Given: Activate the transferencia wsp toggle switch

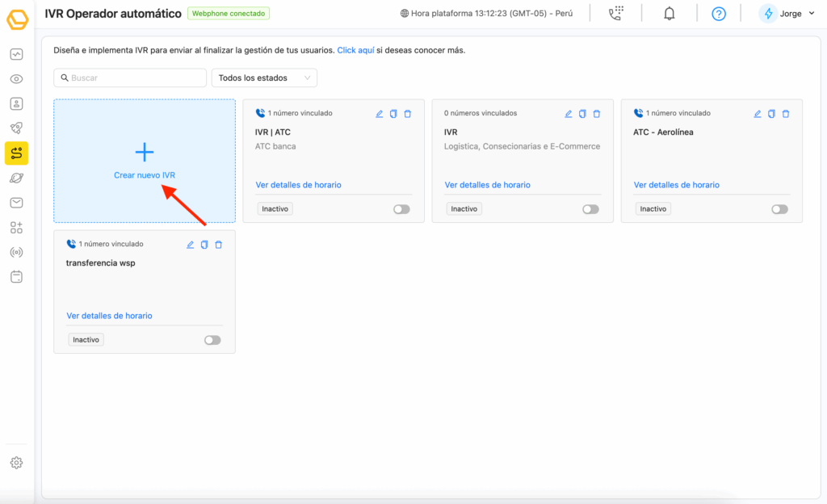Looking at the screenshot, I should pos(212,340).
